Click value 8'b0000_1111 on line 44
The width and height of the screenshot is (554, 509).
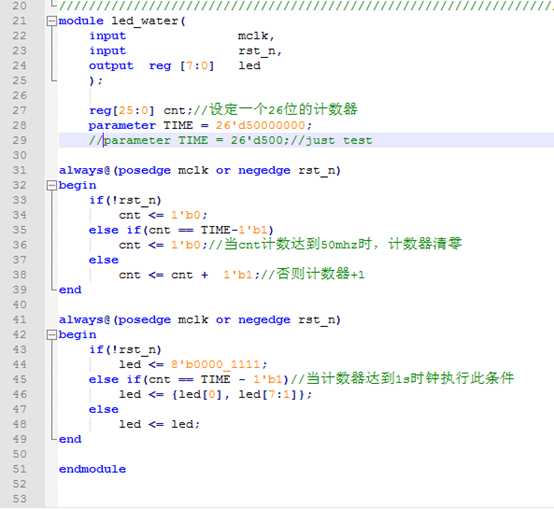coord(216,365)
